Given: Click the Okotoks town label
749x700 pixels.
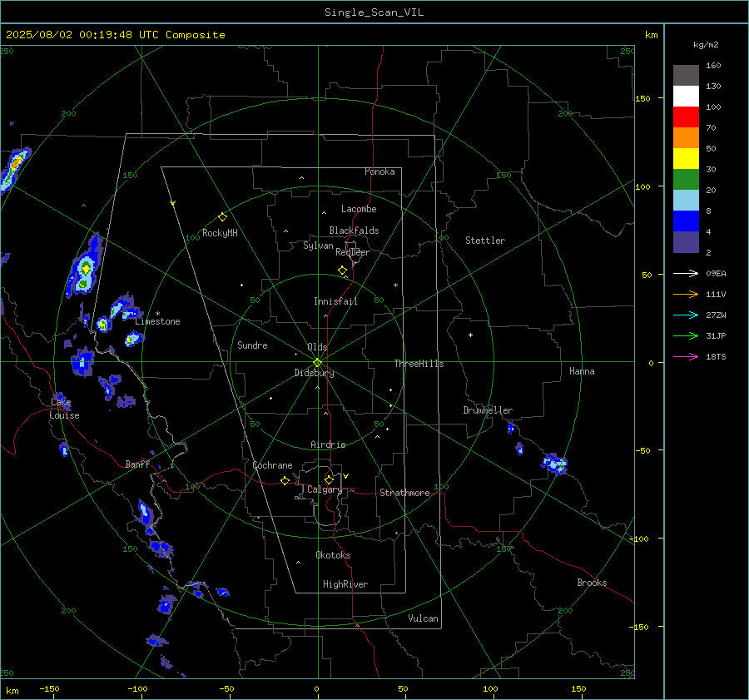Looking at the screenshot, I should point(333,555).
